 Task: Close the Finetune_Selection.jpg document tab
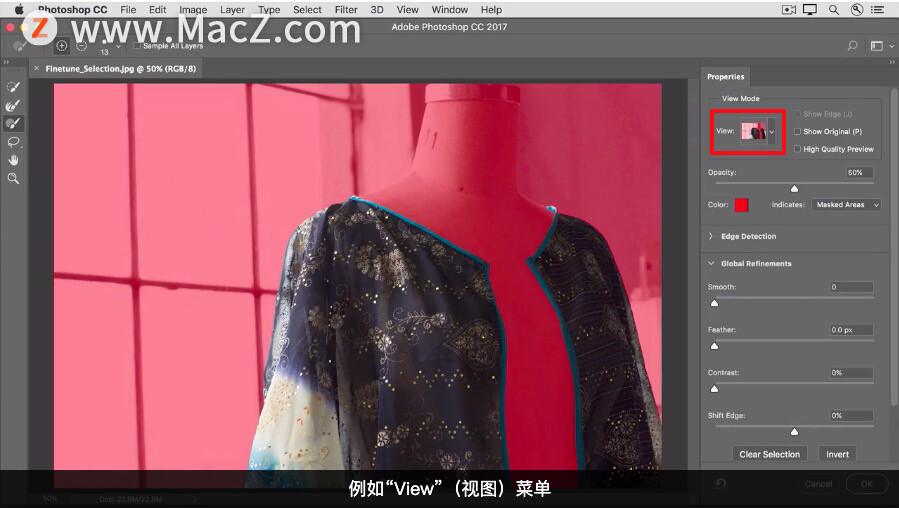click(x=37, y=68)
